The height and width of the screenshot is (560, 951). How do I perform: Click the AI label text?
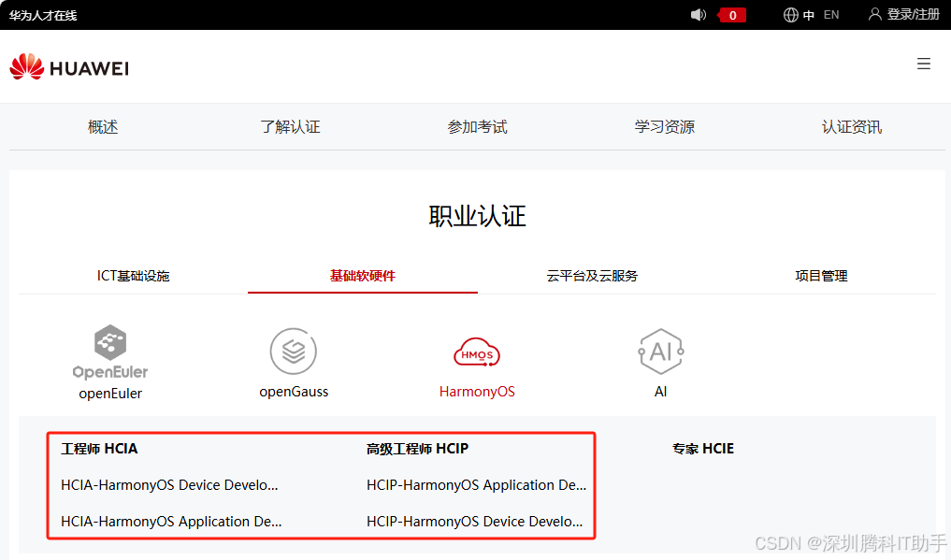[660, 392]
